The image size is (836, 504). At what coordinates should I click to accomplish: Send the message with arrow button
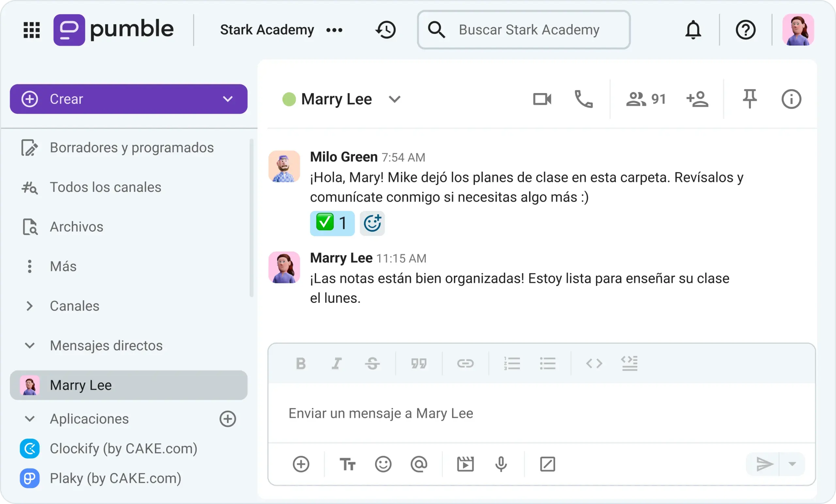click(x=764, y=464)
